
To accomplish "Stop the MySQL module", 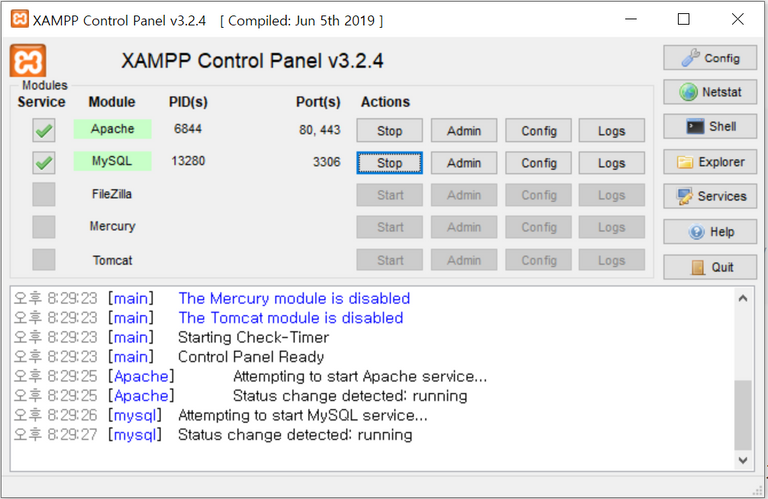I will (389, 163).
